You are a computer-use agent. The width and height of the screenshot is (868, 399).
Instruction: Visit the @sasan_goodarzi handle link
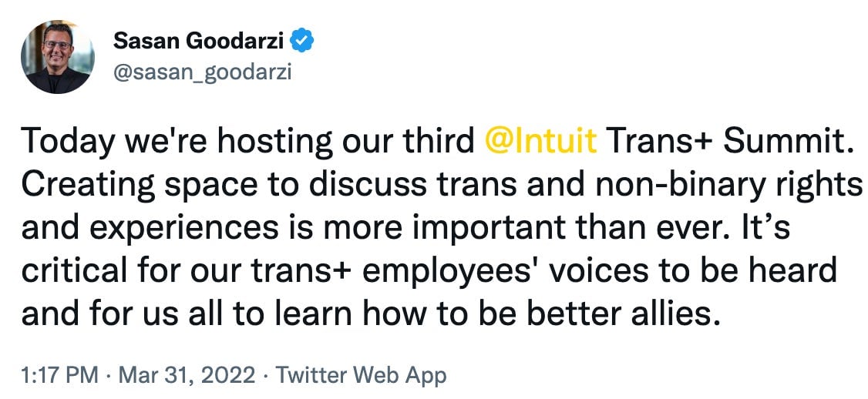click(x=202, y=73)
